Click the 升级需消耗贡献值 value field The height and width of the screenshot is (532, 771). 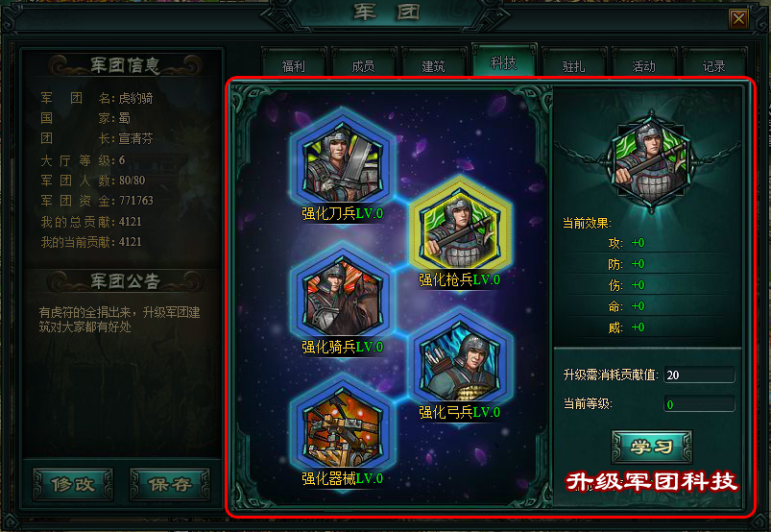pos(699,375)
